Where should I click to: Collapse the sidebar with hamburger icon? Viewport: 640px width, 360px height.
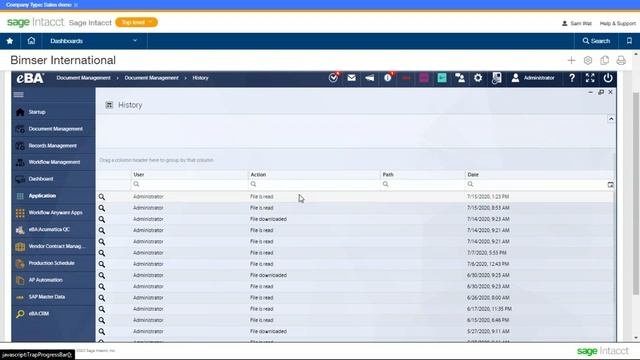pos(19,95)
